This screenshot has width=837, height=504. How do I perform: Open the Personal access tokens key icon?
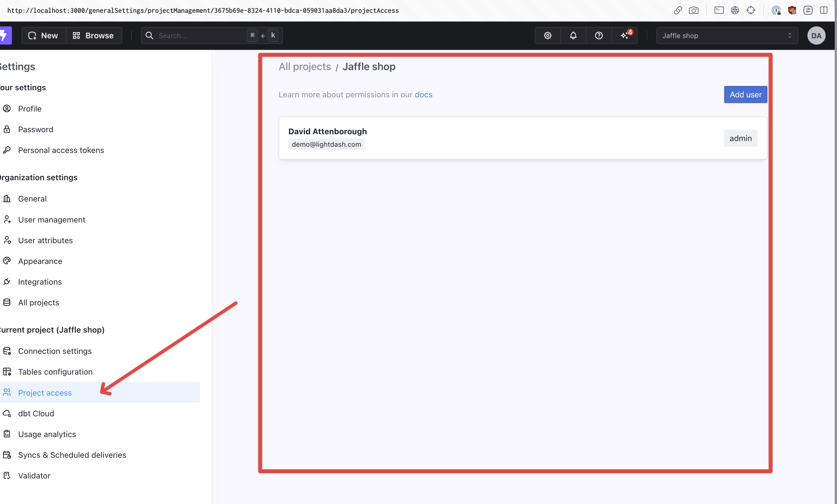tap(7, 150)
